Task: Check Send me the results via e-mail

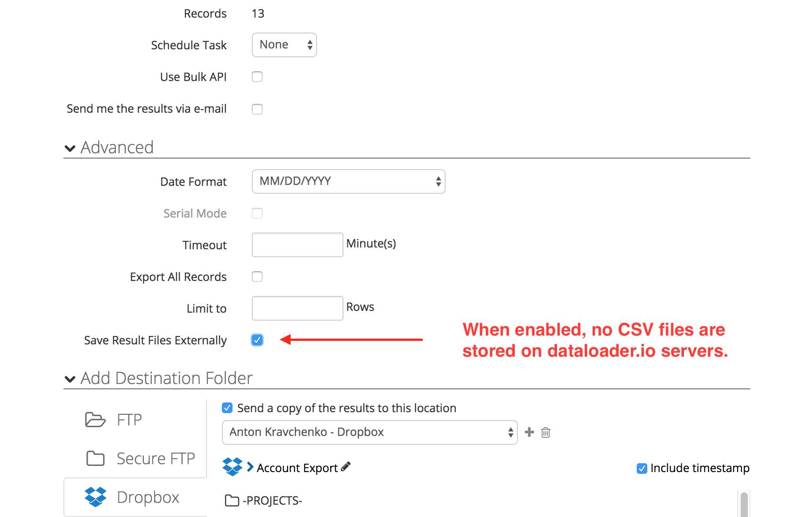Action: 257,109
